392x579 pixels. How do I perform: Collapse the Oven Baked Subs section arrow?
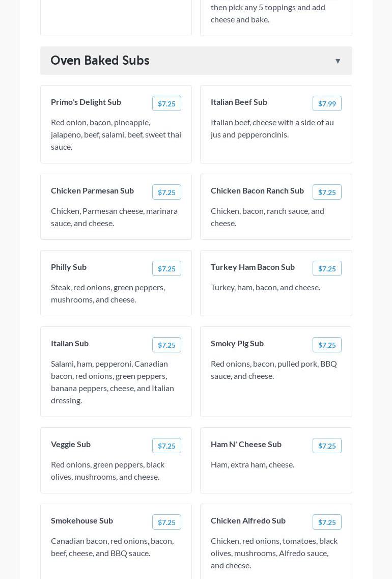338,61
